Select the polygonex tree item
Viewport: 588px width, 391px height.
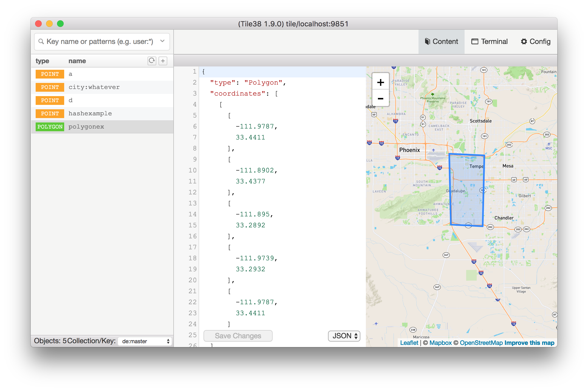click(87, 127)
